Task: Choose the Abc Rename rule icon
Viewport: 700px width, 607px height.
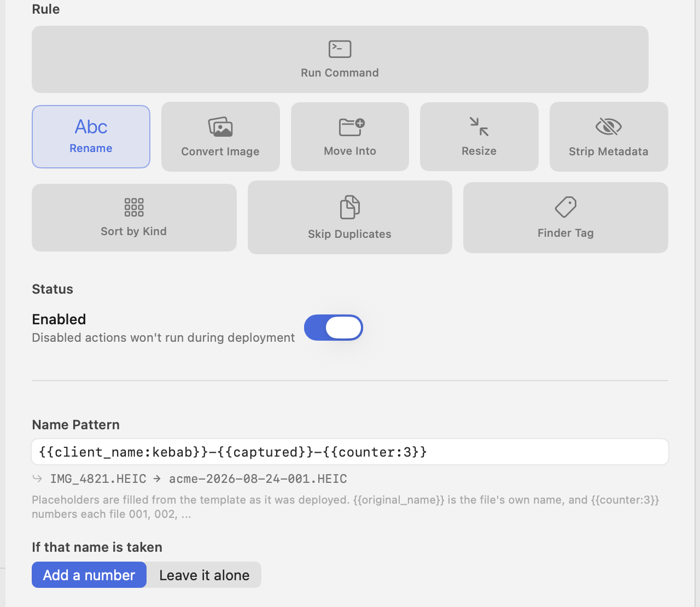Action: pyautogui.click(x=91, y=127)
